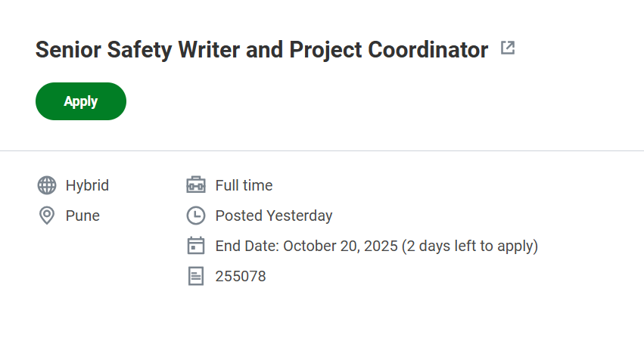Open job in new window icon
644x338 pixels.
(x=508, y=48)
